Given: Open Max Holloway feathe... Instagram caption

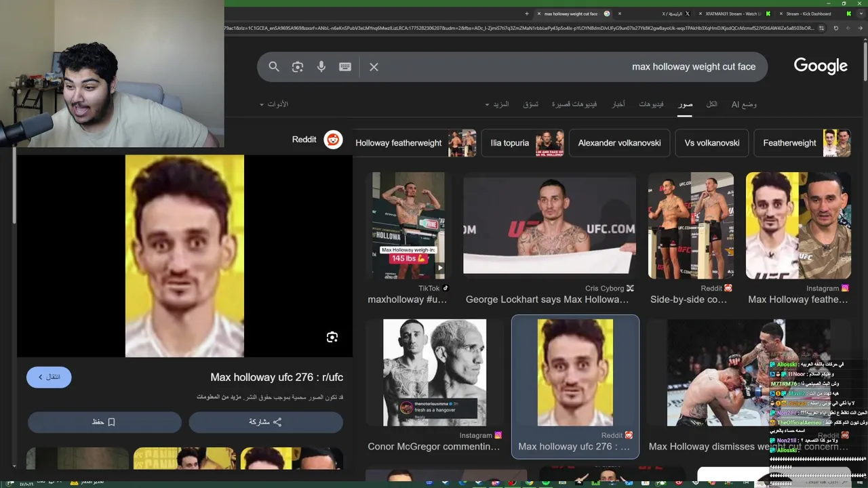Looking at the screenshot, I should point(798,300).
